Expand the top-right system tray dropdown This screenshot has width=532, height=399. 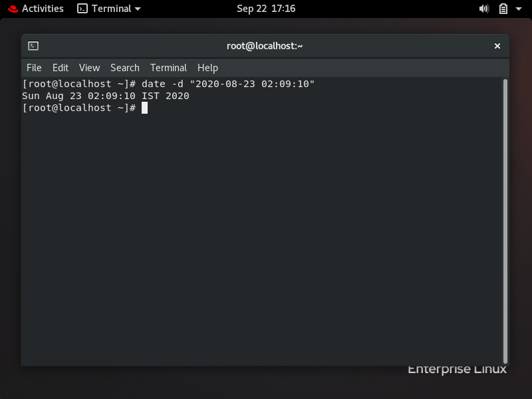point(517,9)
